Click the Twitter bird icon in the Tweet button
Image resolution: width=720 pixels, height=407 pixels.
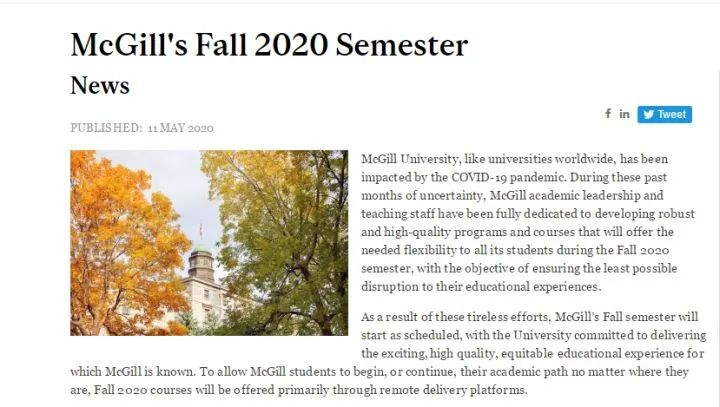pyautogui.click(x=648, y=114)
